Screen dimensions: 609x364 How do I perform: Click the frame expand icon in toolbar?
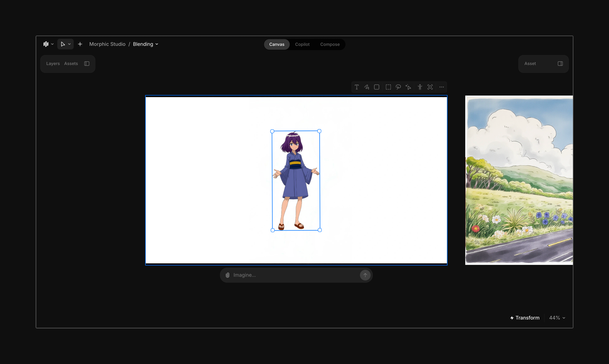tap(430, 87)
